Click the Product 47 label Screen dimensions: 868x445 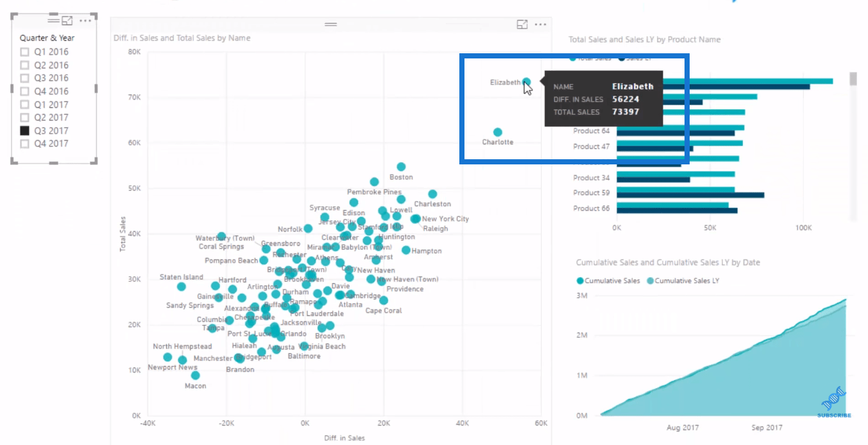tap(591, 146)
